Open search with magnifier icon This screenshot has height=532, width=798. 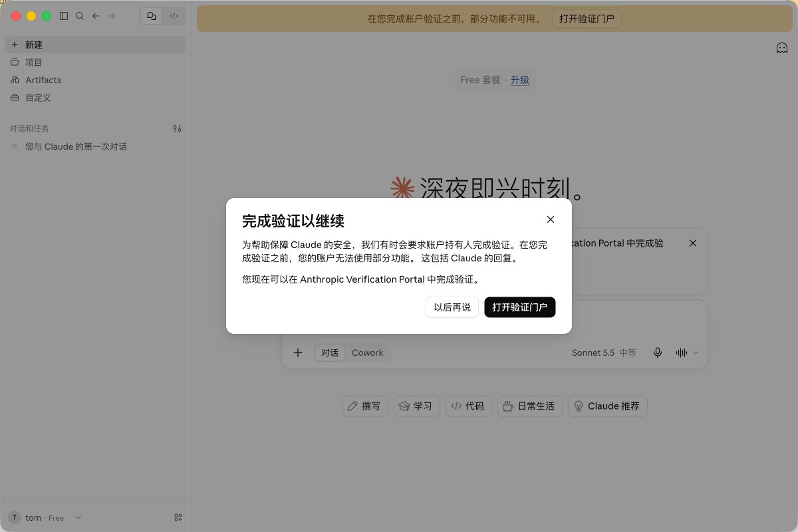(80, 16)
